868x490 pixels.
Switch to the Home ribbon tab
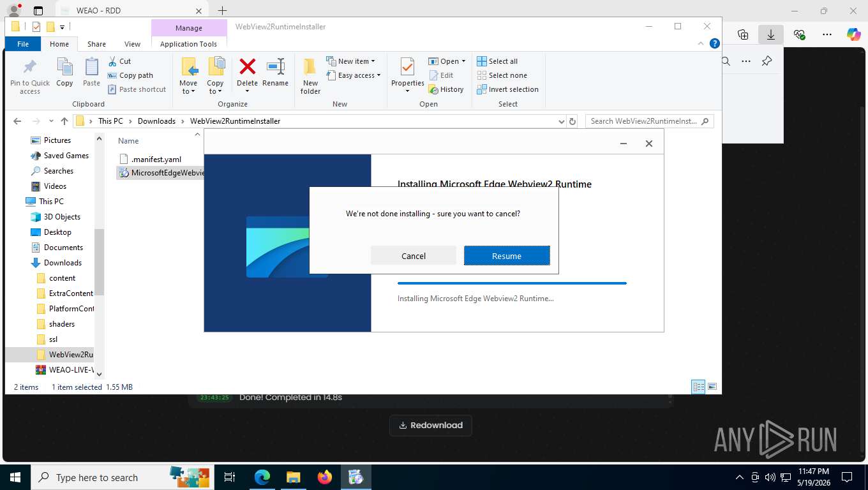pyautogui.click(x=59, y=44)
